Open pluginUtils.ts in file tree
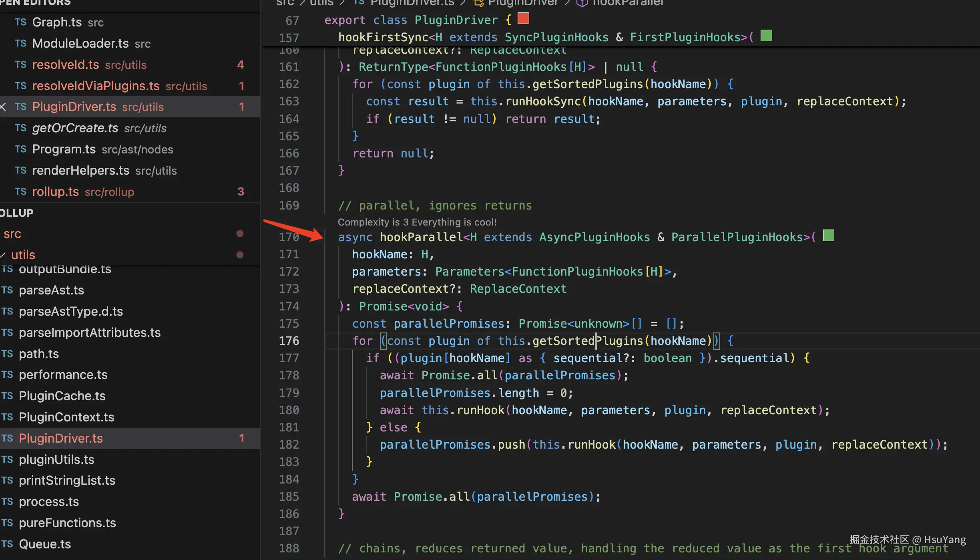 tap(56, 459)
